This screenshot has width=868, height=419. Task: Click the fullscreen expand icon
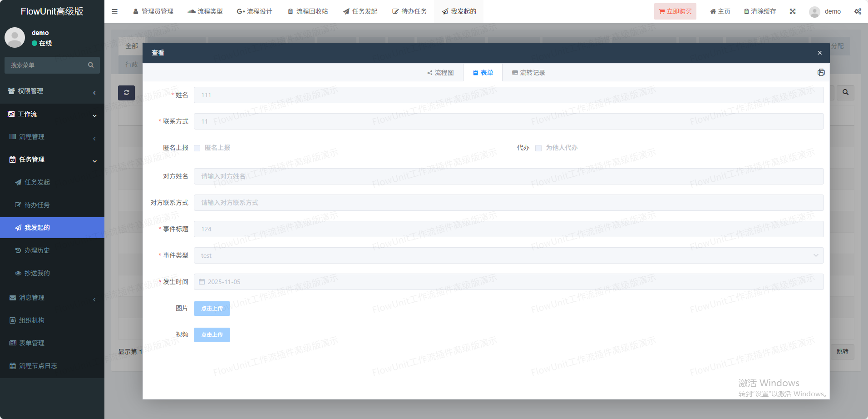click(793, 11)
